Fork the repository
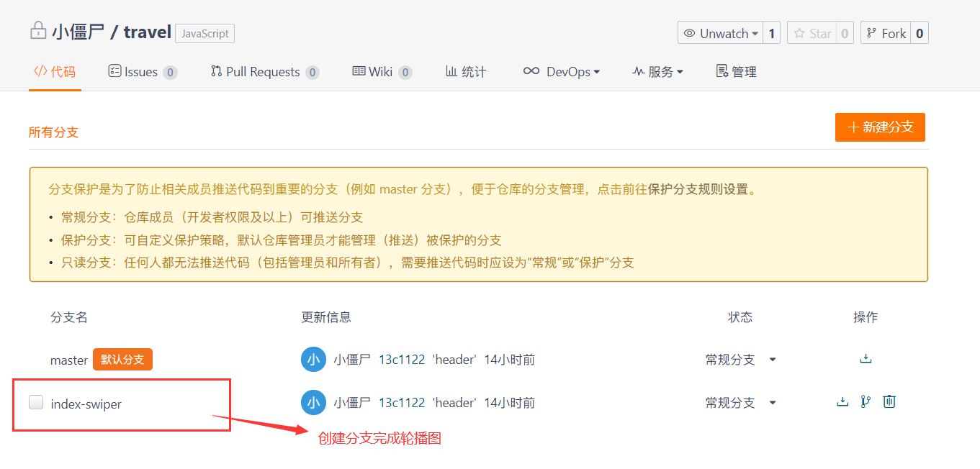Screen dimensions: 980x469 pos(886,33)
